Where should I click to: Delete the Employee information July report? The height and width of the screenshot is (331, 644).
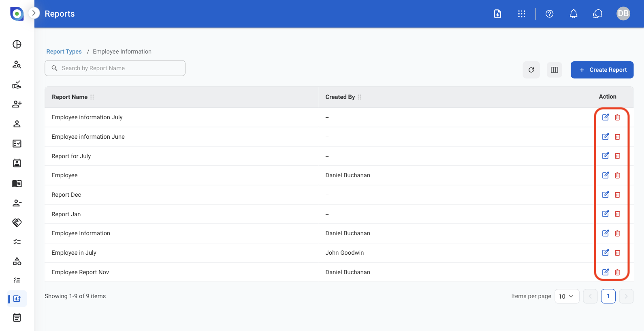pos(618,117)
